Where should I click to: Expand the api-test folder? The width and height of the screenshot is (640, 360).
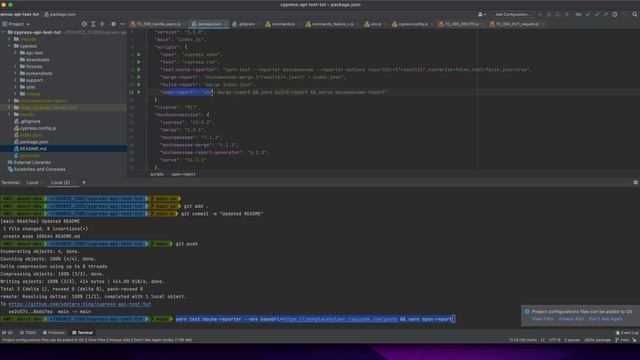[x=16, y=53]
